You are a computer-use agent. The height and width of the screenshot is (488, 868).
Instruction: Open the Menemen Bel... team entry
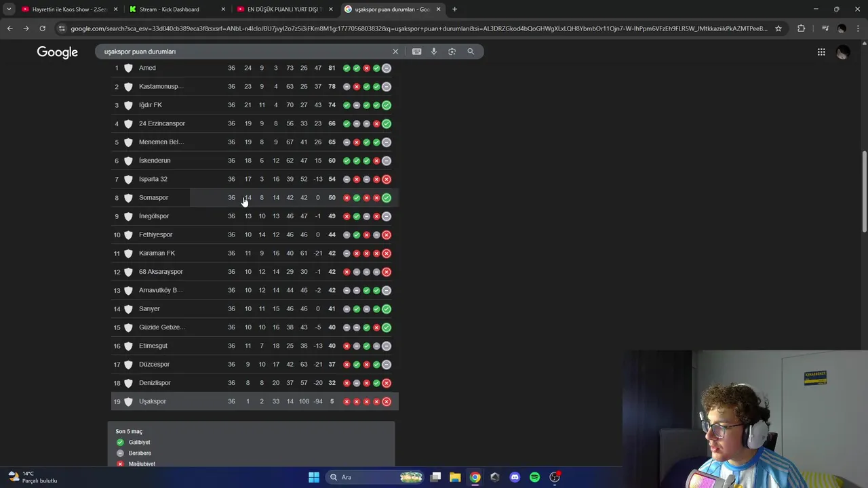161,142
